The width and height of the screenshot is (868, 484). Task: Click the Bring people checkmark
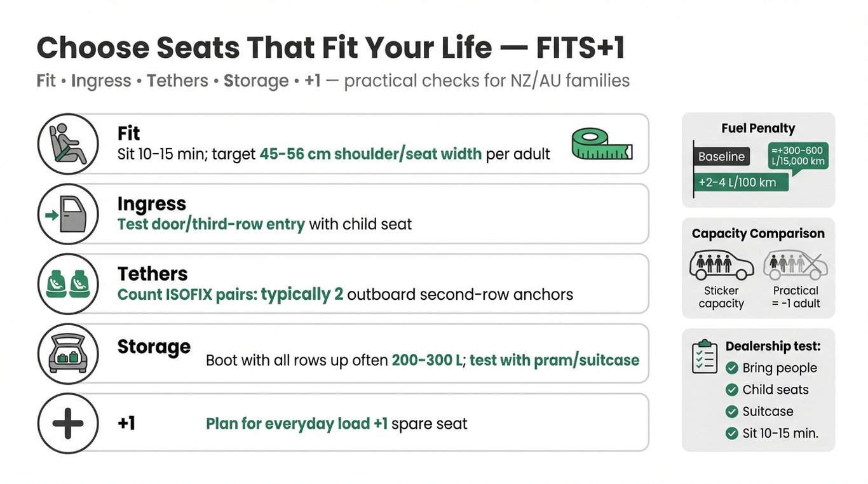pyautogui.click(x=732, y=368)
